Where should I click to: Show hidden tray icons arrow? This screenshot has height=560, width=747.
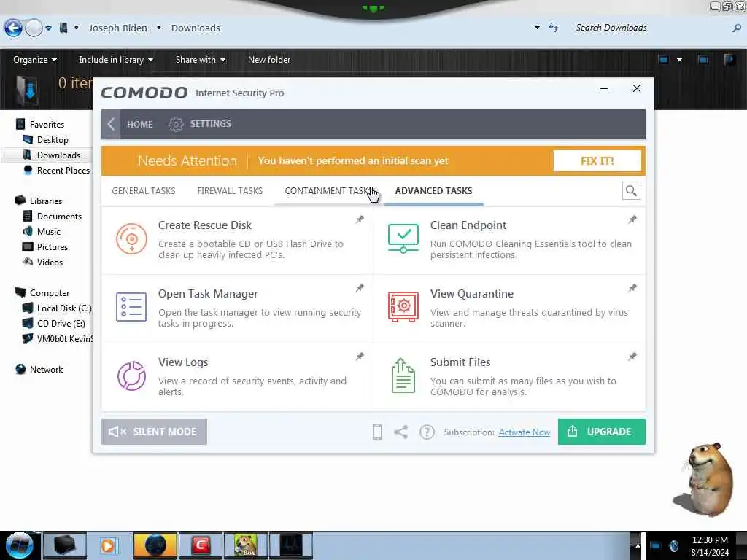[637, 545]
